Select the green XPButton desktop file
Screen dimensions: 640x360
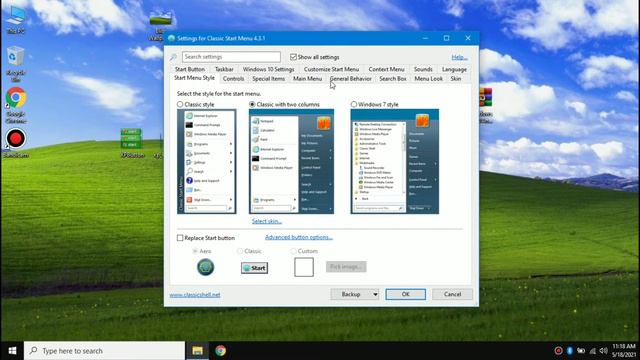click(131, 143)
